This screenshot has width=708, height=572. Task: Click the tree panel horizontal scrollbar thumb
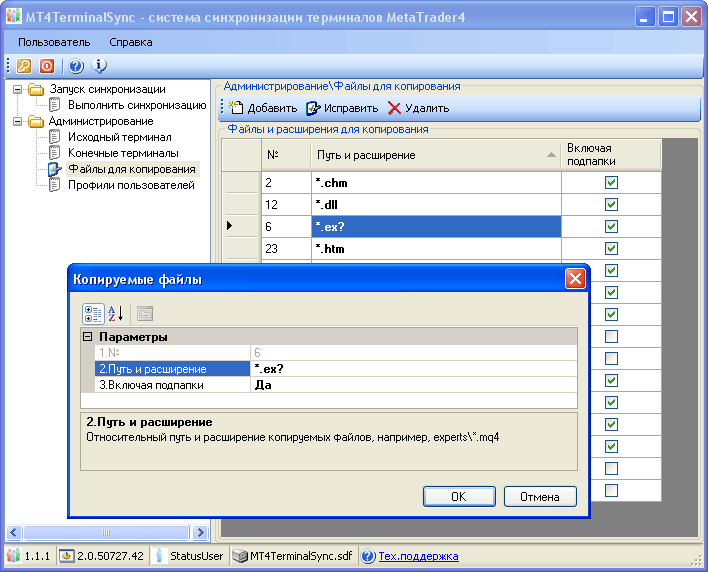point(106,533)
